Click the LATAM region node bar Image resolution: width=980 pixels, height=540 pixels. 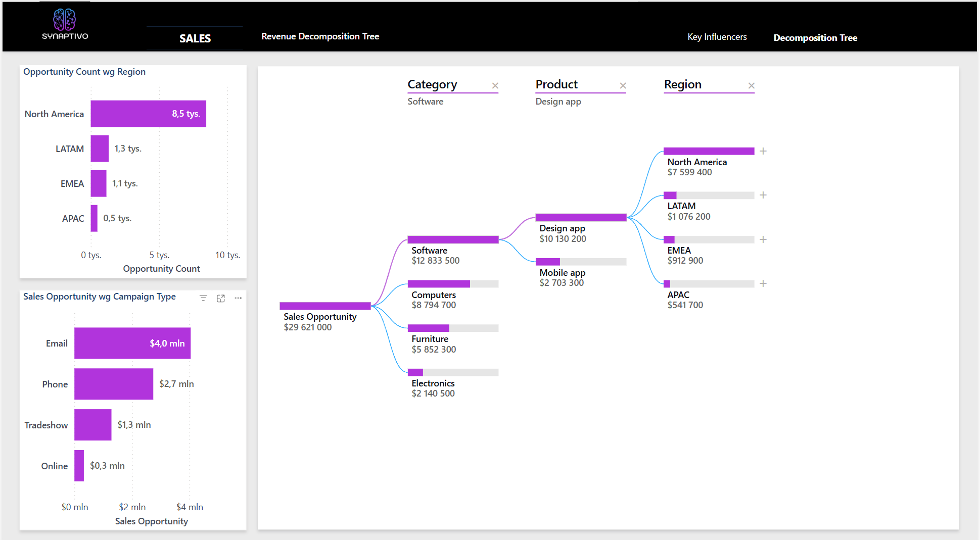point(709,195)
